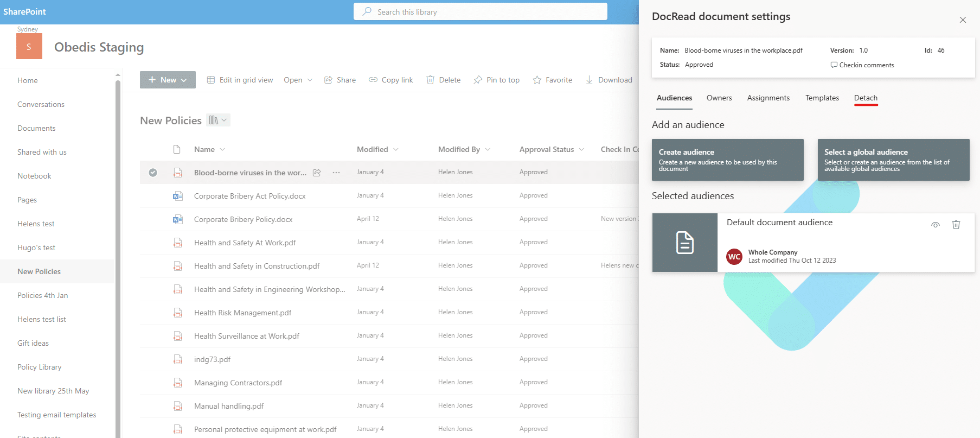This screenshot has width=980, height=438.
Task: Click PDF icon for Health Surveillance at Work
Action: (177, 336)
